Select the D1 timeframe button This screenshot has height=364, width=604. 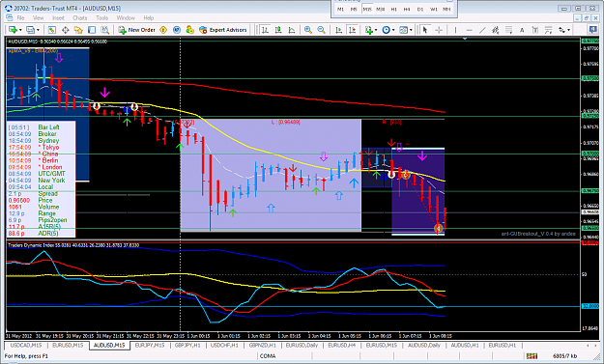(x=420, y=9)
